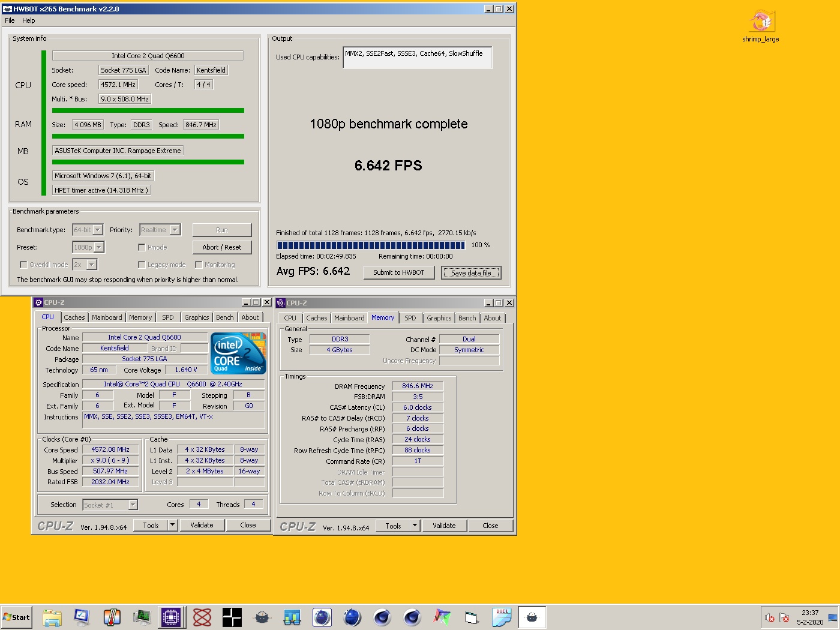The image size is (840, 630).
Task: Click the Rated FSB 2032.04 MHz value
Action: click(110, 482)
